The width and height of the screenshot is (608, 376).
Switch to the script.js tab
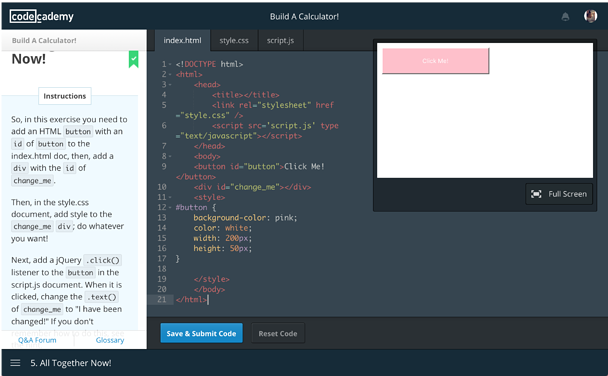280,40
